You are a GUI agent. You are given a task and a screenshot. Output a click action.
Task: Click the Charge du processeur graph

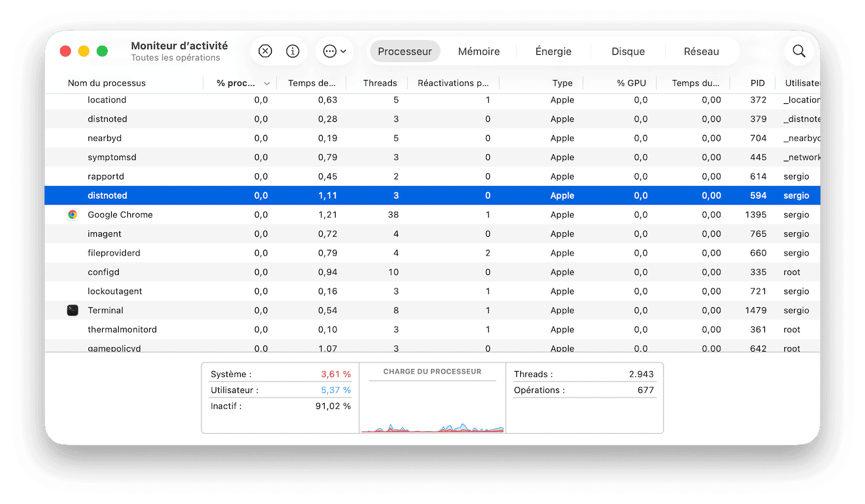432,407
